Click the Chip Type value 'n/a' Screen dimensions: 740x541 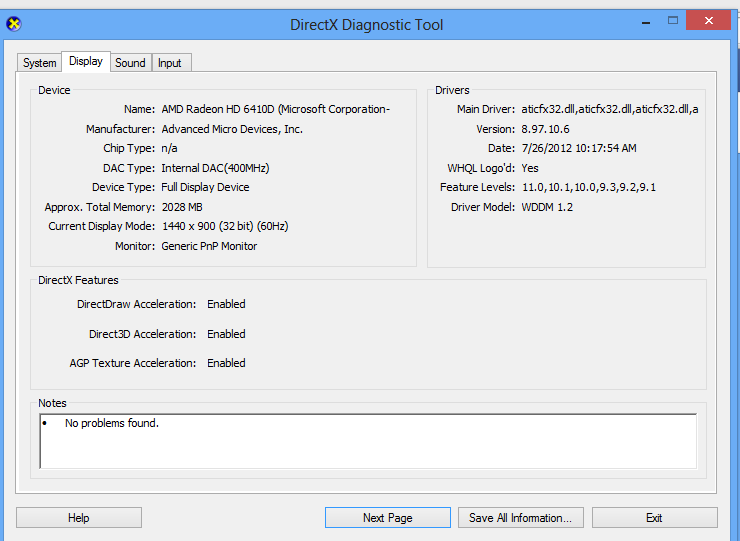click(x=169, y=148)
